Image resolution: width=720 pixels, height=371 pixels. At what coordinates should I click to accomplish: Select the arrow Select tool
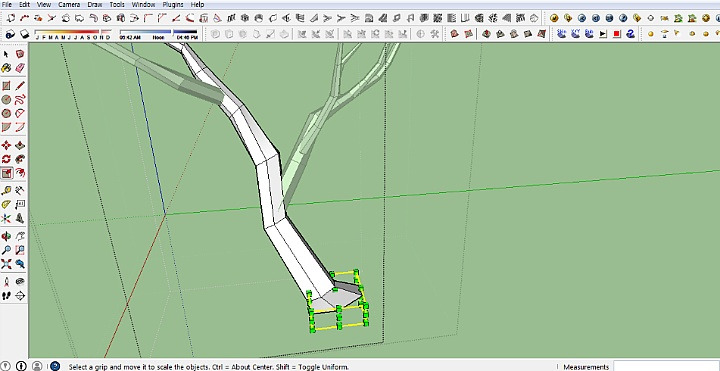pos(6,54)
